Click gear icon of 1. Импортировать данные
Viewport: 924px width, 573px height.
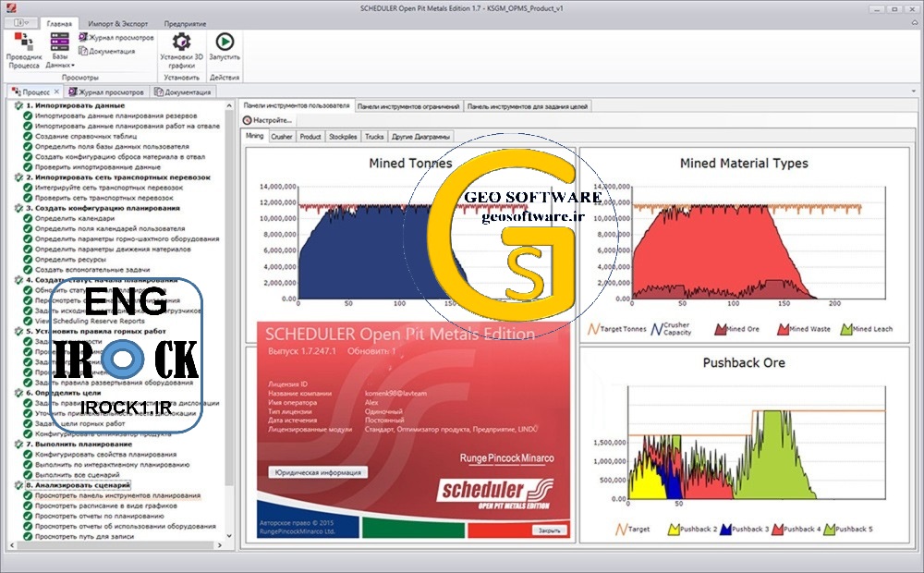pos(18,105)
